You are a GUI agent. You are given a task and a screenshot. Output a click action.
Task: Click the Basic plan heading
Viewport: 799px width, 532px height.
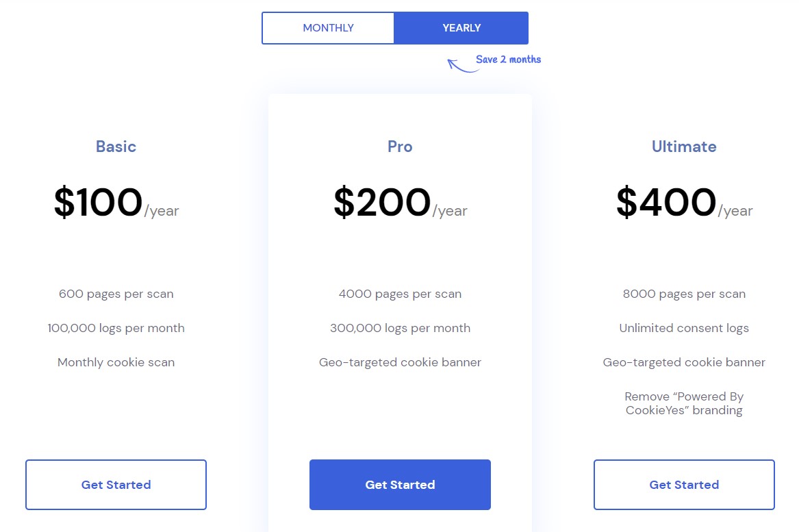coord(116,147)
